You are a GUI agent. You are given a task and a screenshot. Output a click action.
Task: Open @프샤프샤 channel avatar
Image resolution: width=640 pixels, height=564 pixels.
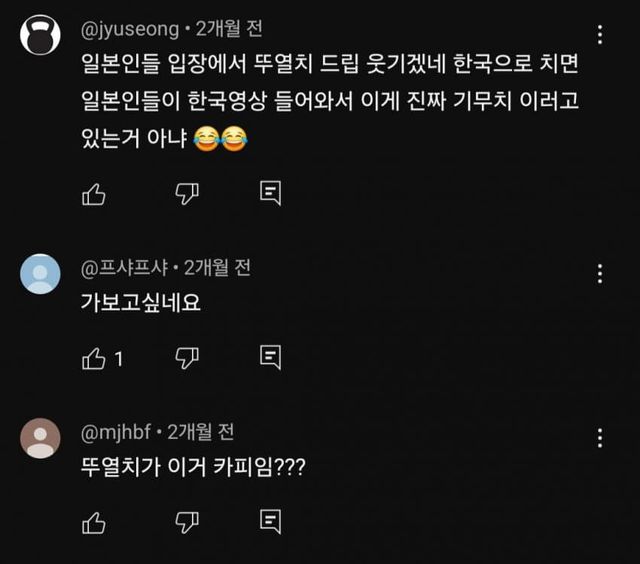pos(41,274)
